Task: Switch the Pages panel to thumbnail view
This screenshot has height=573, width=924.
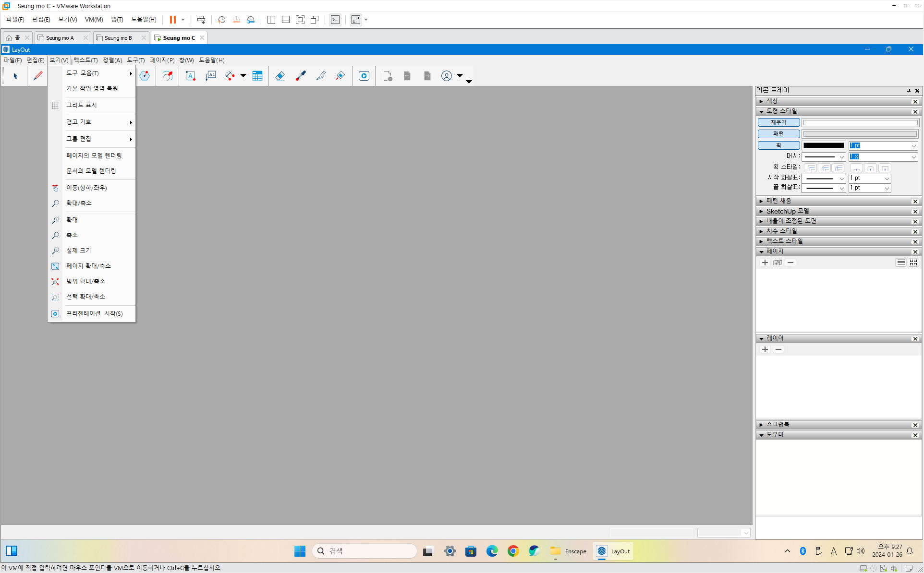Action: point(913,263)
